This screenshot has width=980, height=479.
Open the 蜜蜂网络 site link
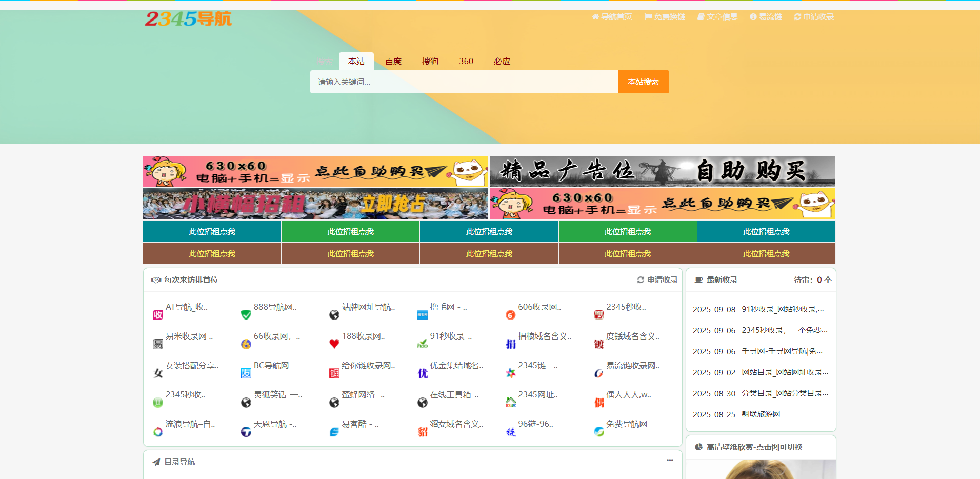tap(363, 395)
